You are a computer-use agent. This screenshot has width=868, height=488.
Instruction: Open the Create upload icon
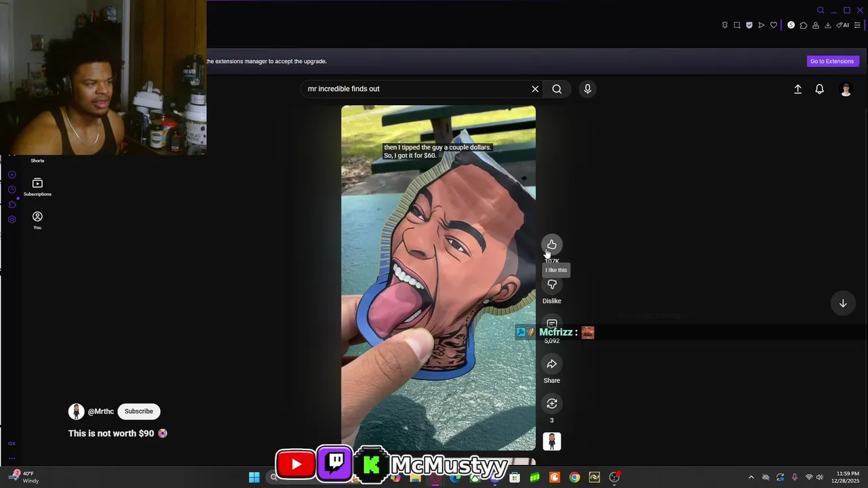click(797, 89)
